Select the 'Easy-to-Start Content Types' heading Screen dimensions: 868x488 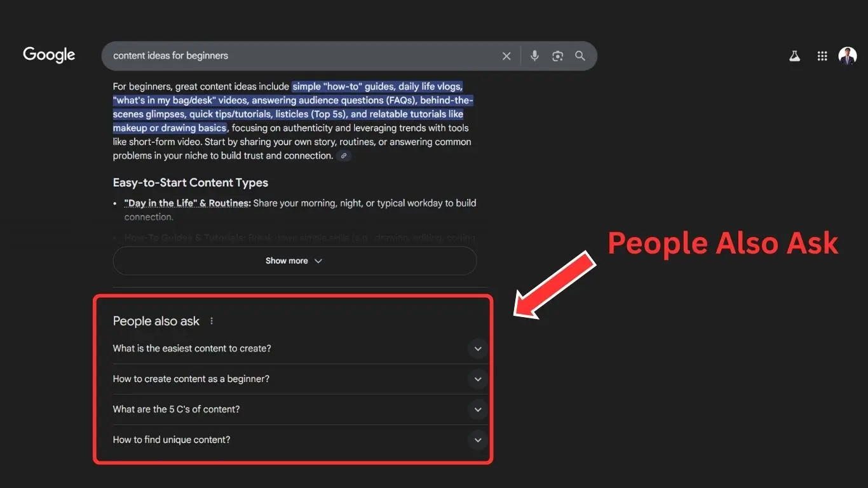[x=191, y=182]
